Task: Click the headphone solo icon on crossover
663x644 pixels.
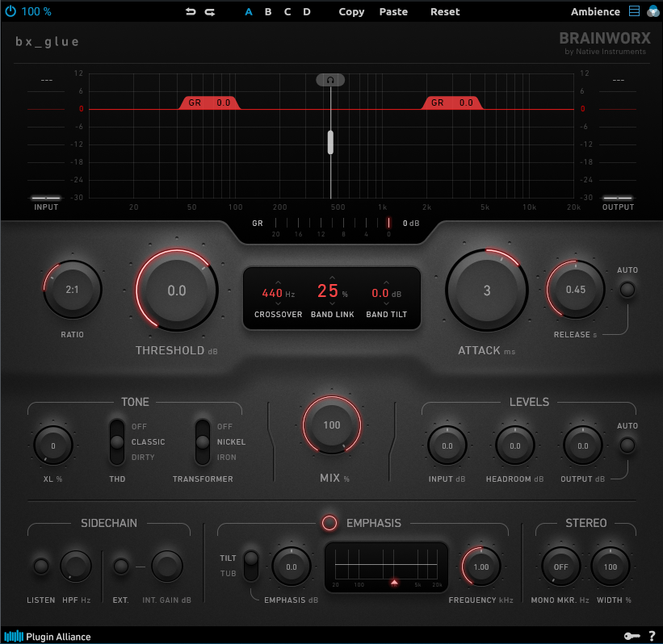Action: point(330,80)
